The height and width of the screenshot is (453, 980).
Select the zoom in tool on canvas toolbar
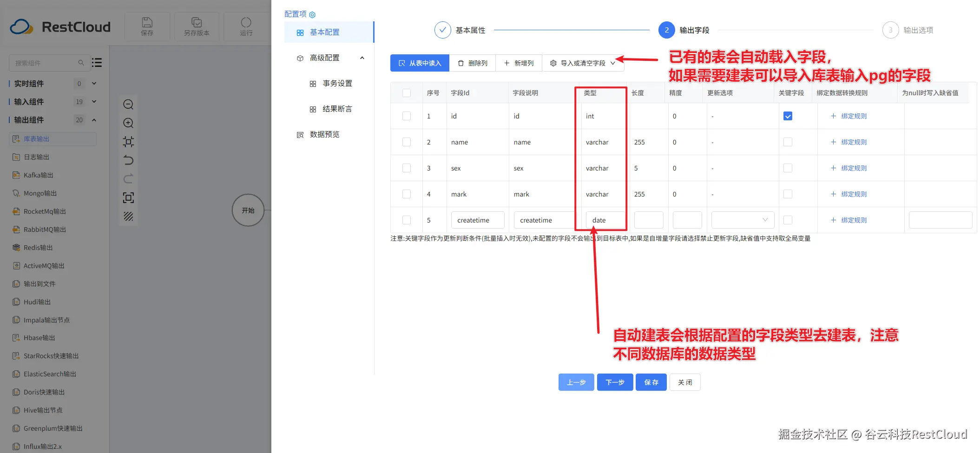pos(128,123)
